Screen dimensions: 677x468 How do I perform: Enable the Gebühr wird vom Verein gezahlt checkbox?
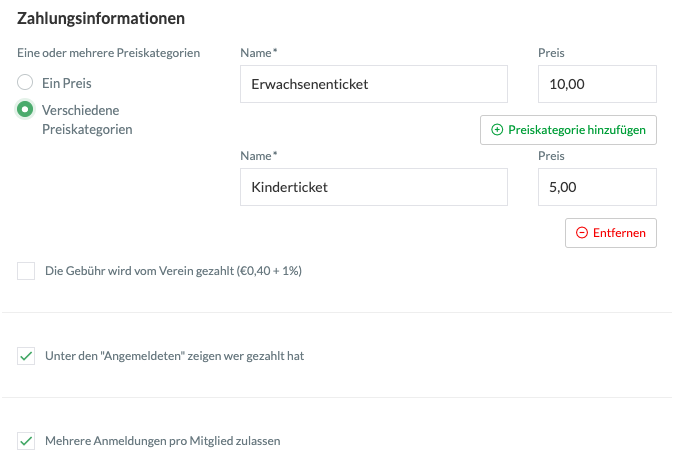[26, 271]
